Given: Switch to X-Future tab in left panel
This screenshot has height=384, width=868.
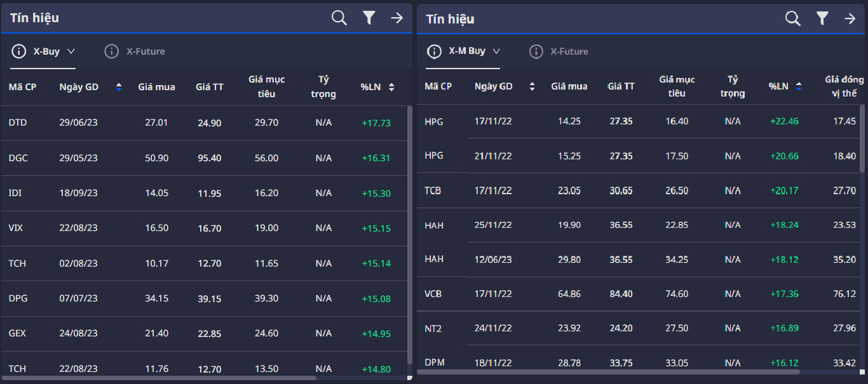Looking at the screenshot, I should [146, 51].
